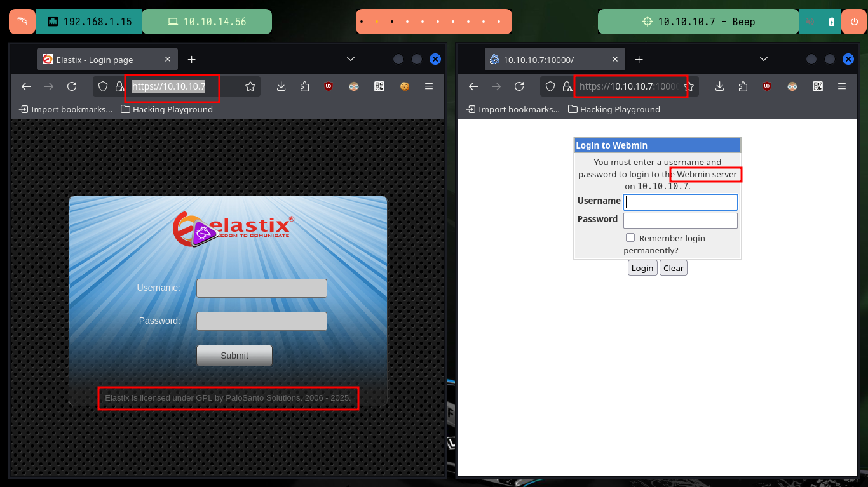Click shield tracking icon in Elastix window

(103, 86)
